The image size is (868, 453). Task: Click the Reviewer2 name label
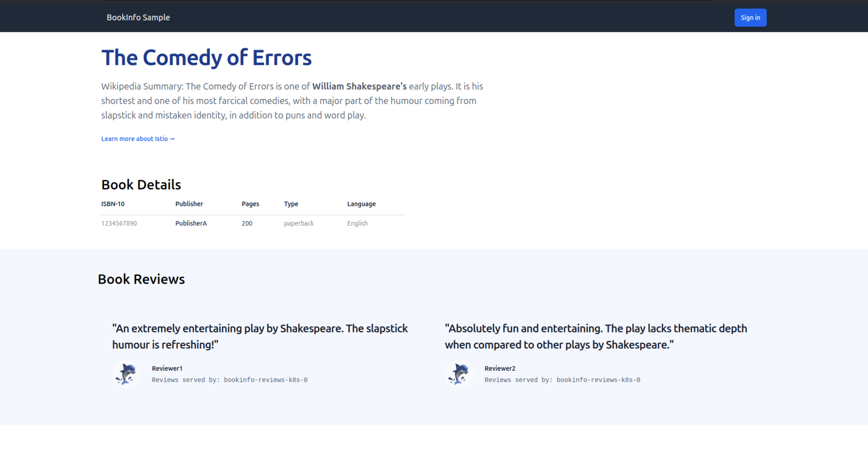click(500, 368)
